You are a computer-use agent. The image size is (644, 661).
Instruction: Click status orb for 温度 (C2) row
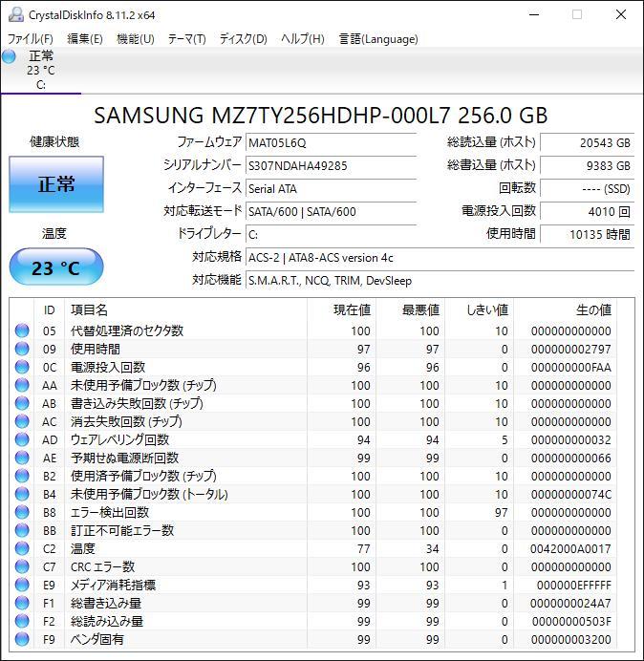[22, 548]
